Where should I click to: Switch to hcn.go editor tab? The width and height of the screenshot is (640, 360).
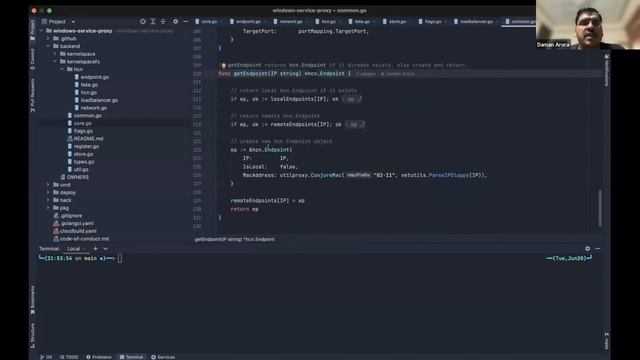[x=328, y=22]
